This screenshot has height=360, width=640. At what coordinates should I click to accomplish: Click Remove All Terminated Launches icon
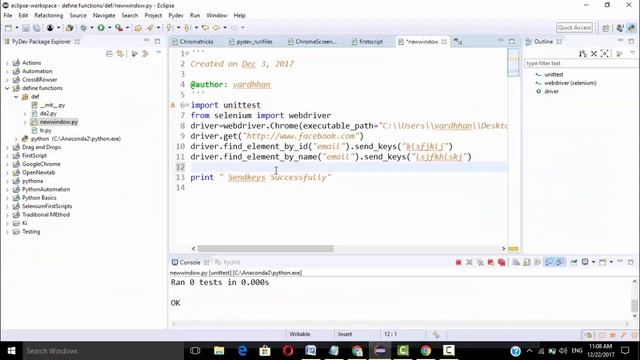click(x=480, y=262)
